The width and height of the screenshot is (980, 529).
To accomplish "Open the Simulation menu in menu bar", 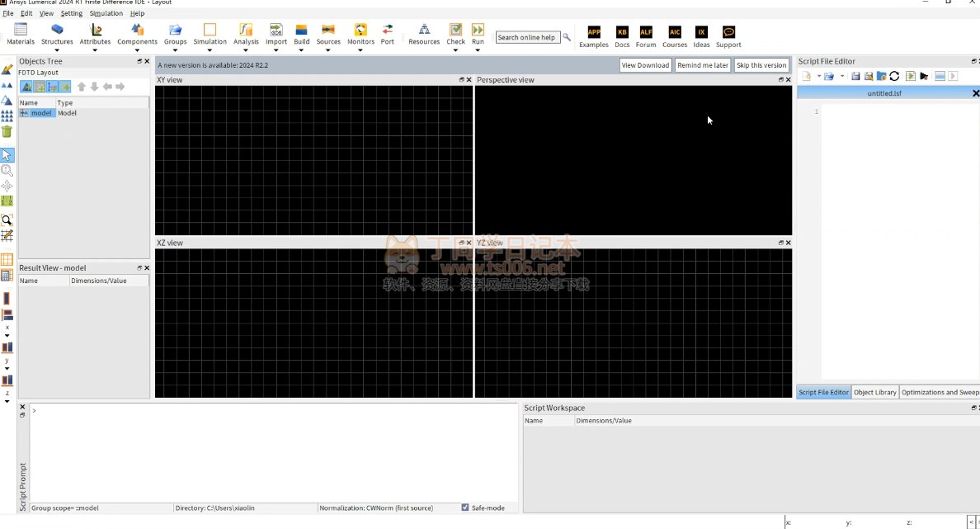I will pos(106,13).
